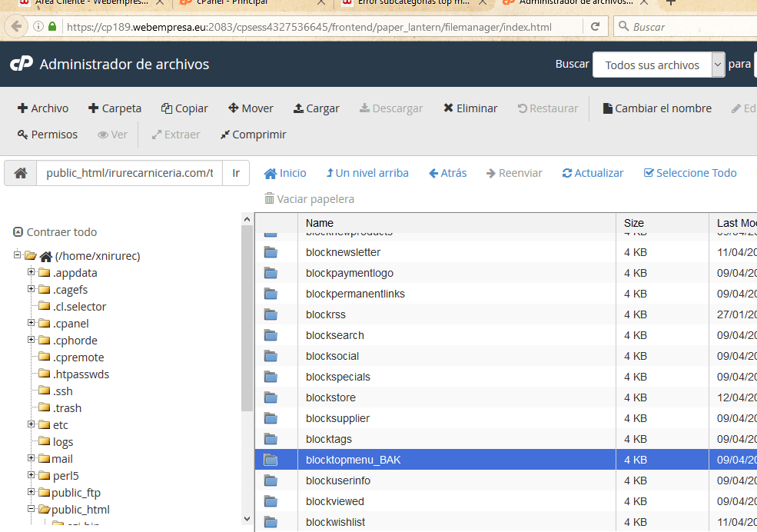Click the cPanel logo in header
The height and width of the screenshot is (532, 757).
point(22,64)
